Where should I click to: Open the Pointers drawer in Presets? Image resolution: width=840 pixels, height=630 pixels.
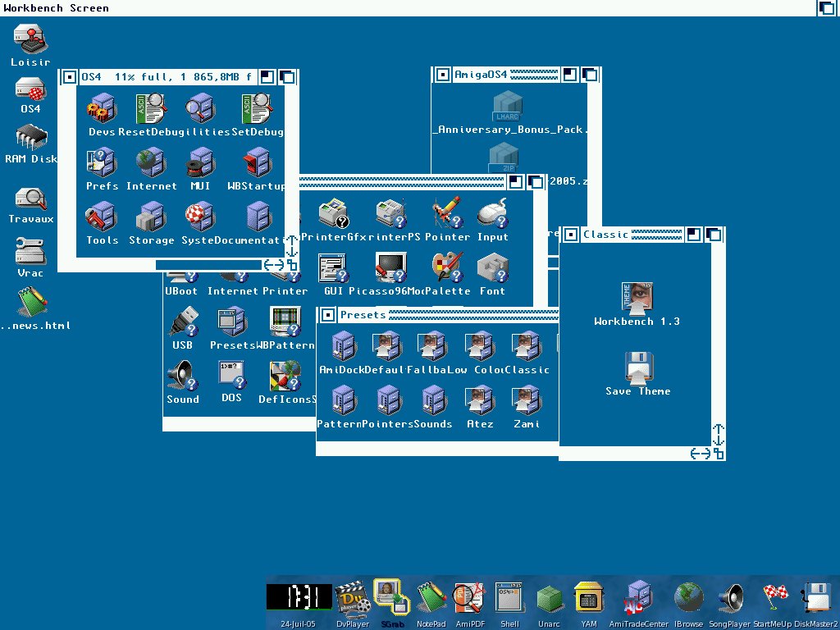point(388,399)
